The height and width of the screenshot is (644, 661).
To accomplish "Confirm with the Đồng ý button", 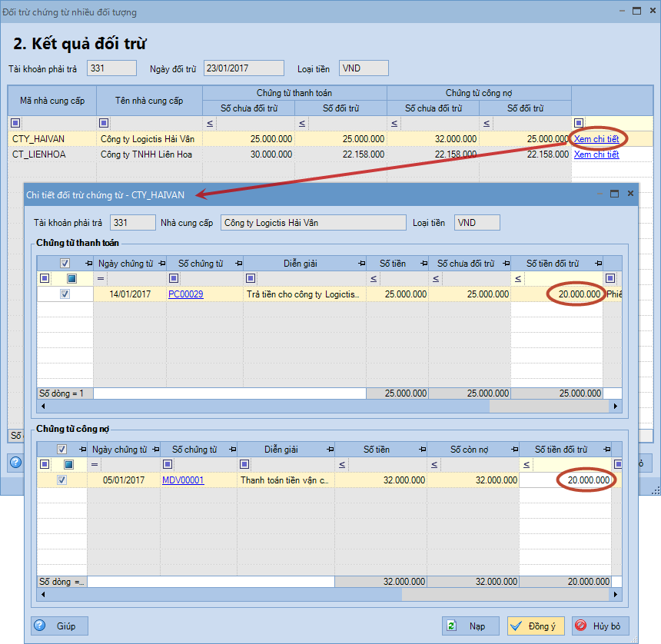I will coord(537,626).
